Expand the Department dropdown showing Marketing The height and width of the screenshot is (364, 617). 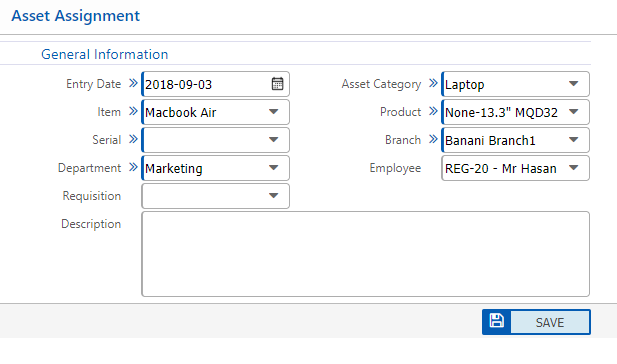click(x=216, y=168)
